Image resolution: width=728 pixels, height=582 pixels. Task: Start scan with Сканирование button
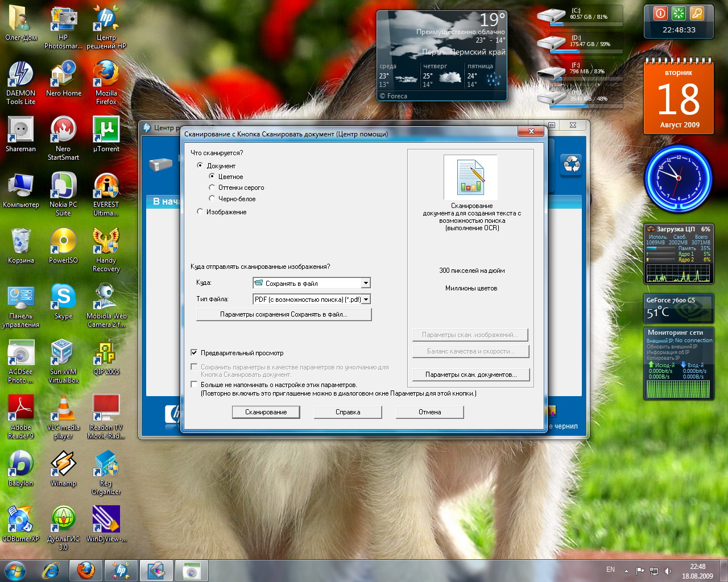pyautogui.click(x=266, y=412)
